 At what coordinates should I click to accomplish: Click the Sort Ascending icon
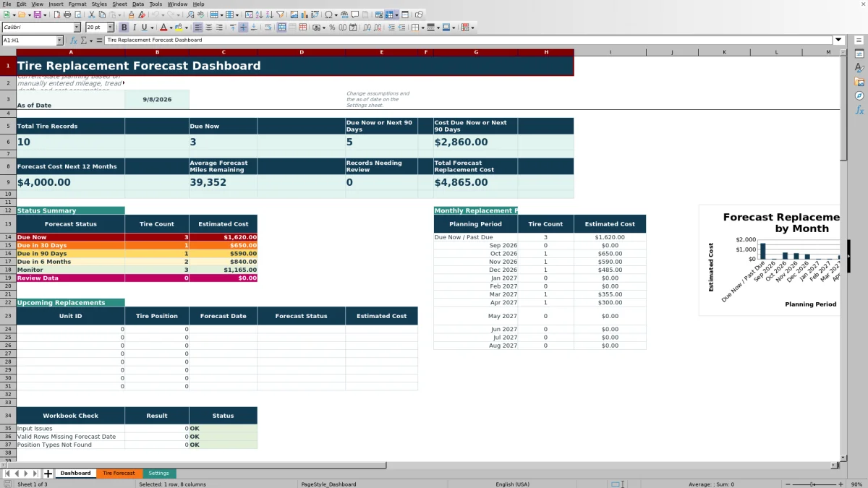(259, 14)
